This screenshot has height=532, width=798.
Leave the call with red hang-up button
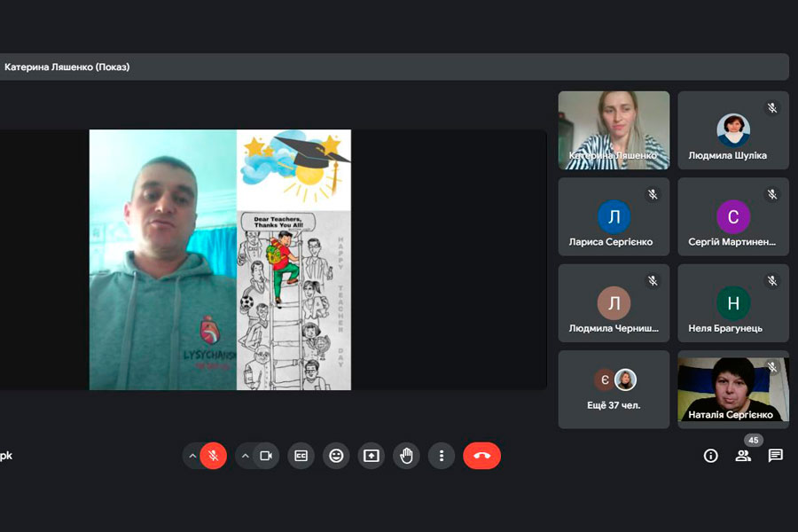[482, 456]
